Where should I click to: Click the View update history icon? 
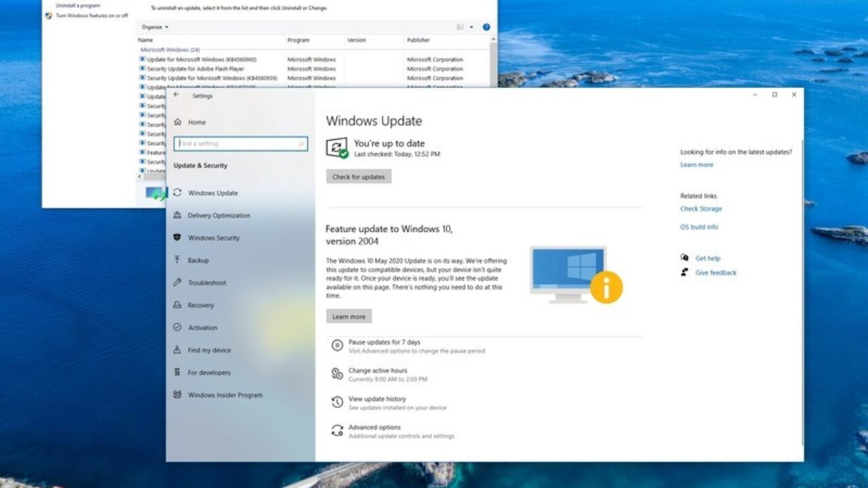tap(337, 403)
